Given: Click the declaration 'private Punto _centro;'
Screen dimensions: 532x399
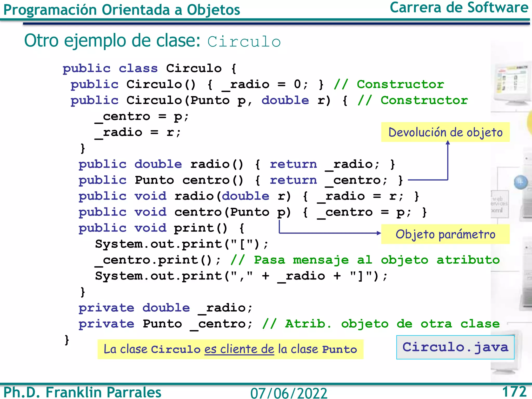Looking at the screenshot, I should [x=165, y=324].
